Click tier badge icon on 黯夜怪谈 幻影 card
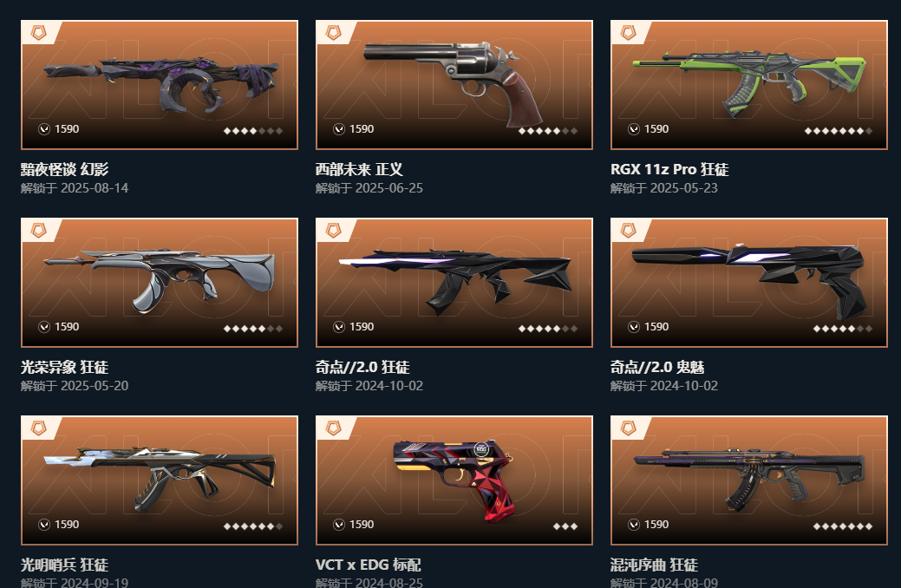 tap(38, 33)
